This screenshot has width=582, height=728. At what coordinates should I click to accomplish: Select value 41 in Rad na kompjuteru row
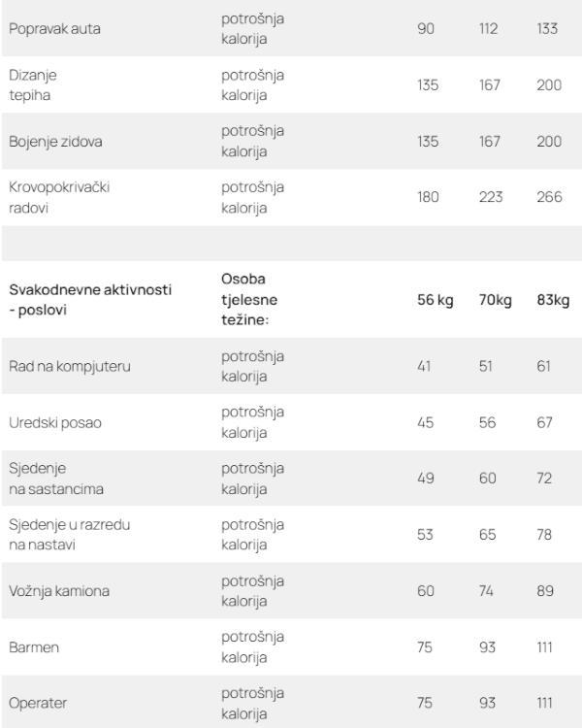(426, 367)
